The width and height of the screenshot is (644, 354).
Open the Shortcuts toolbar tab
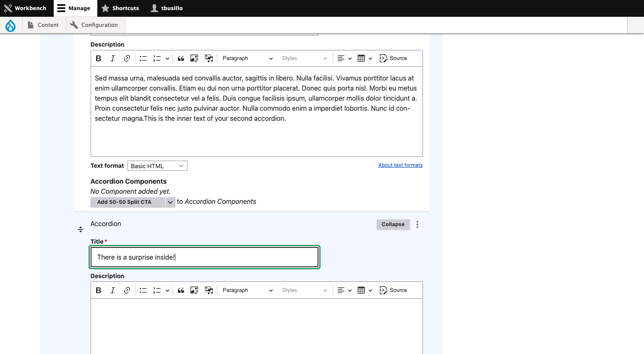click(x=120, y=8)
